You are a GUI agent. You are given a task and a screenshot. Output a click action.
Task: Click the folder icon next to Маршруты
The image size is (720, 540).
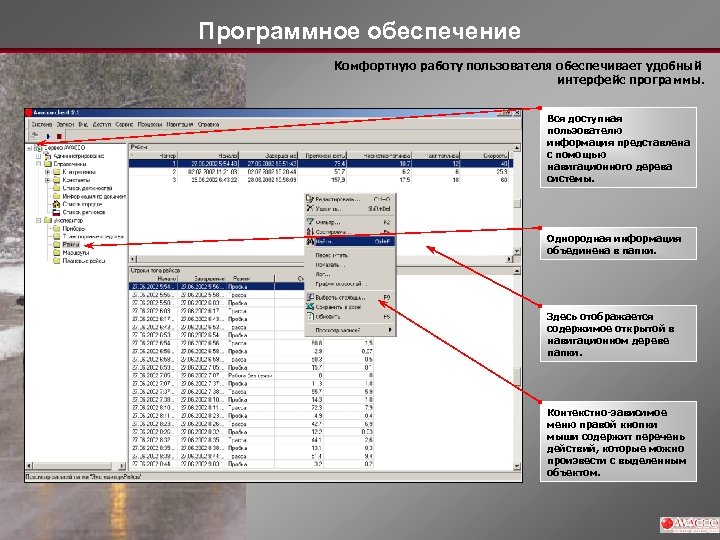[56, 253]
